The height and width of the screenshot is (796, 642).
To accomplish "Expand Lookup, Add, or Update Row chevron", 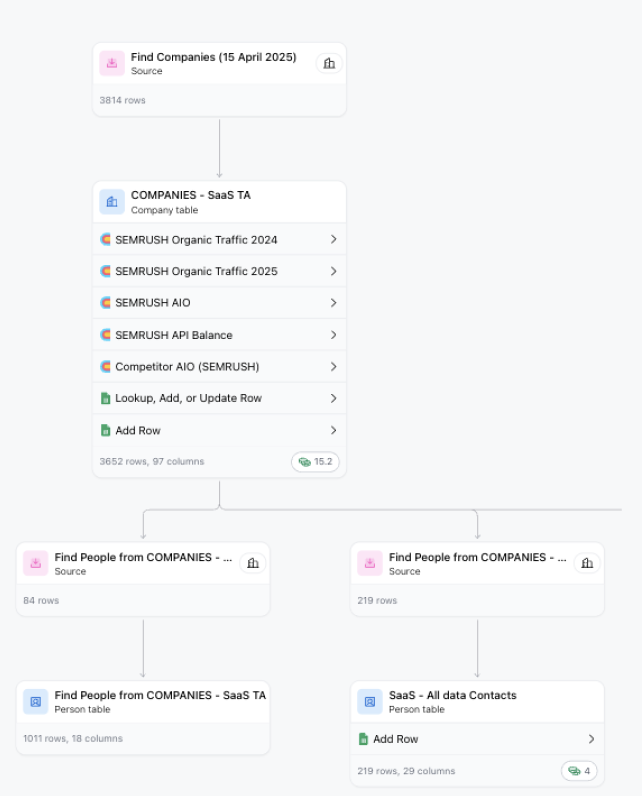I will (x=333, y=399).
